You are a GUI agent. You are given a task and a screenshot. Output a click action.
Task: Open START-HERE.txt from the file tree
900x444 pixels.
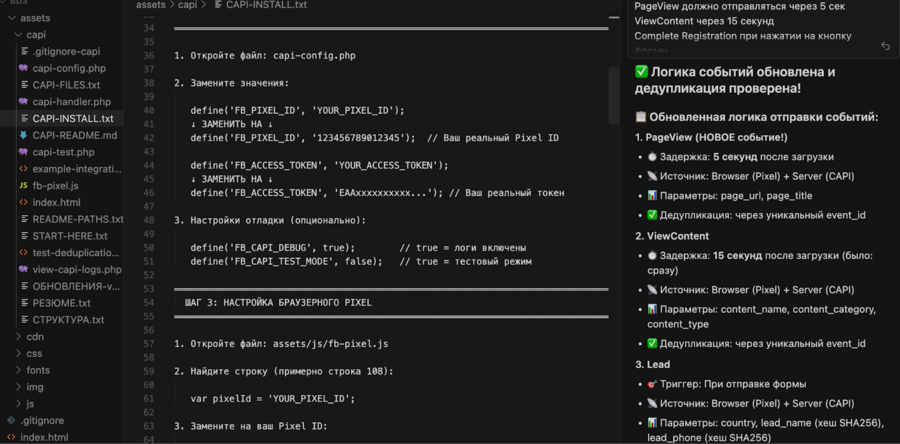pos(69,236)
